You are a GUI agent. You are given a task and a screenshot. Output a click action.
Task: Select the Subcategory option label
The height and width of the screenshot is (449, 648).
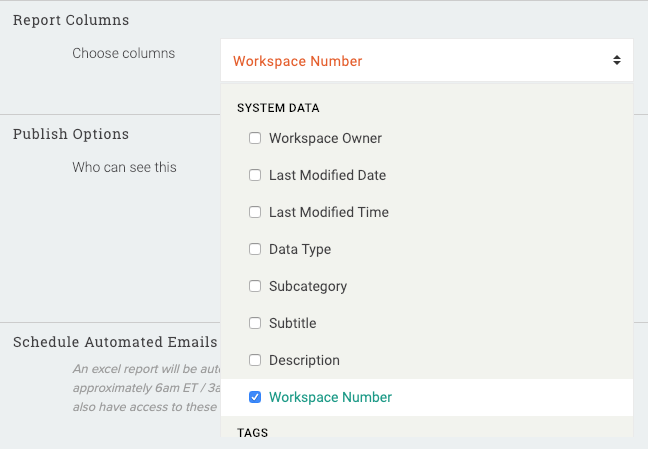[x=308, y=286]
